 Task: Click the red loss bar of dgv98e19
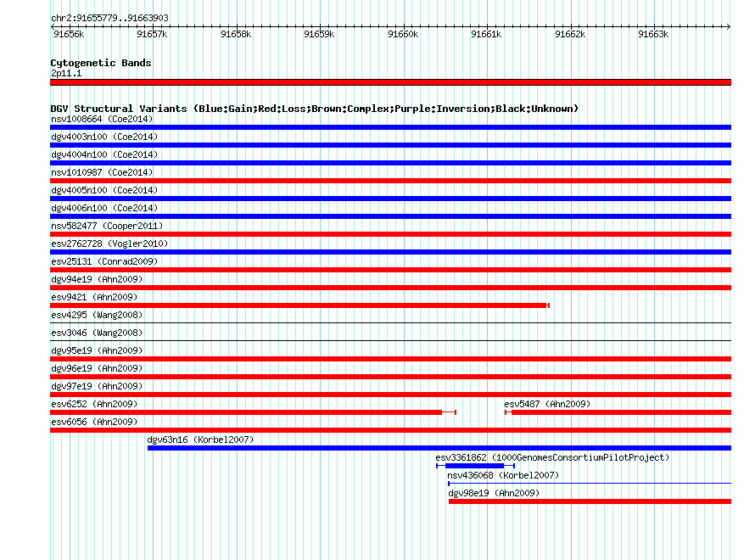tap(590, 501)
